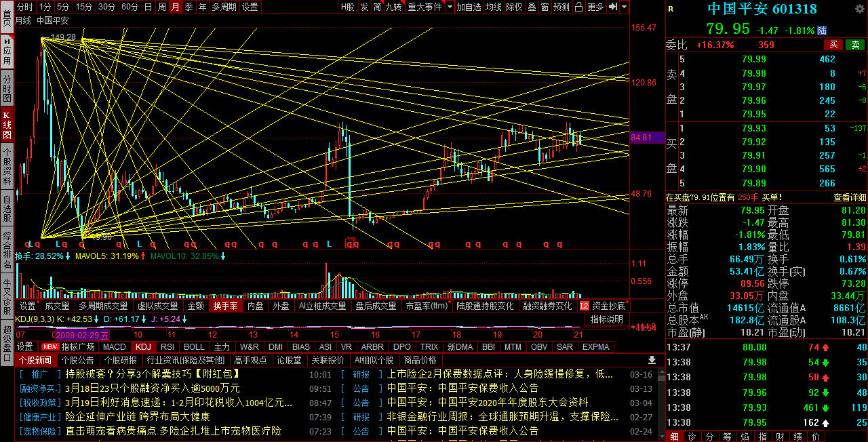
Task: Click the red 买 buy button
Action: [x=833, y=45]
